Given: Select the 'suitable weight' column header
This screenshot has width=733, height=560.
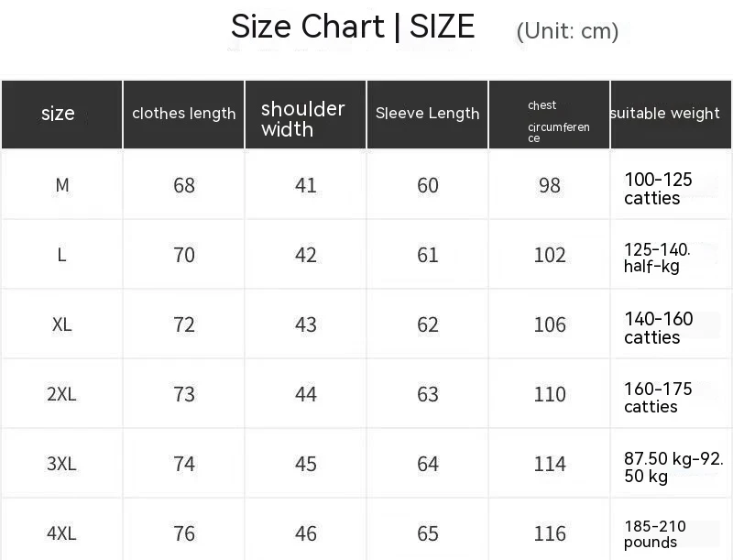Looking at the screenshot, I should click(672, 115).
